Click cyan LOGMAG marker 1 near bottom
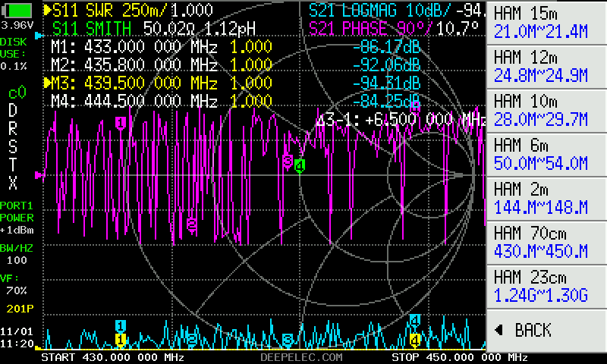607x364 pixels. [121, 326]
